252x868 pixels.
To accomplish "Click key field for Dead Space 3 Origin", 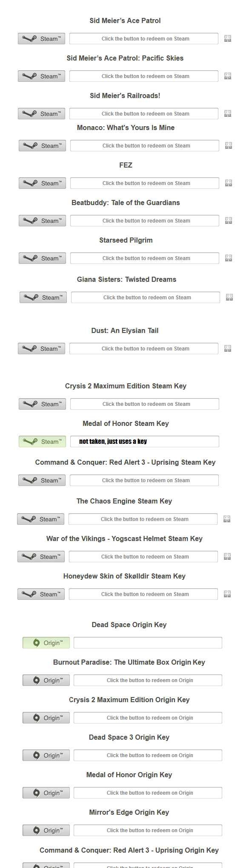I will (148, 755).
